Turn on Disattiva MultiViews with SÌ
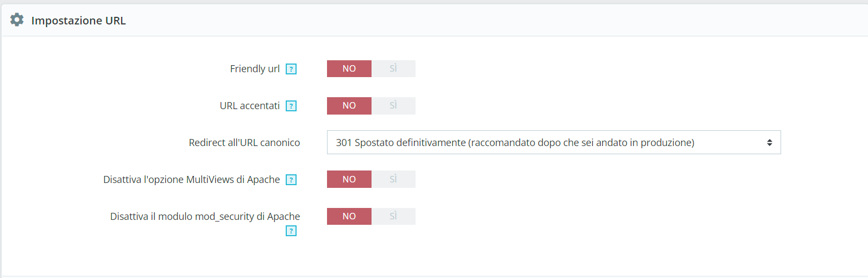 pyautogui.click(x=393, y=179)
